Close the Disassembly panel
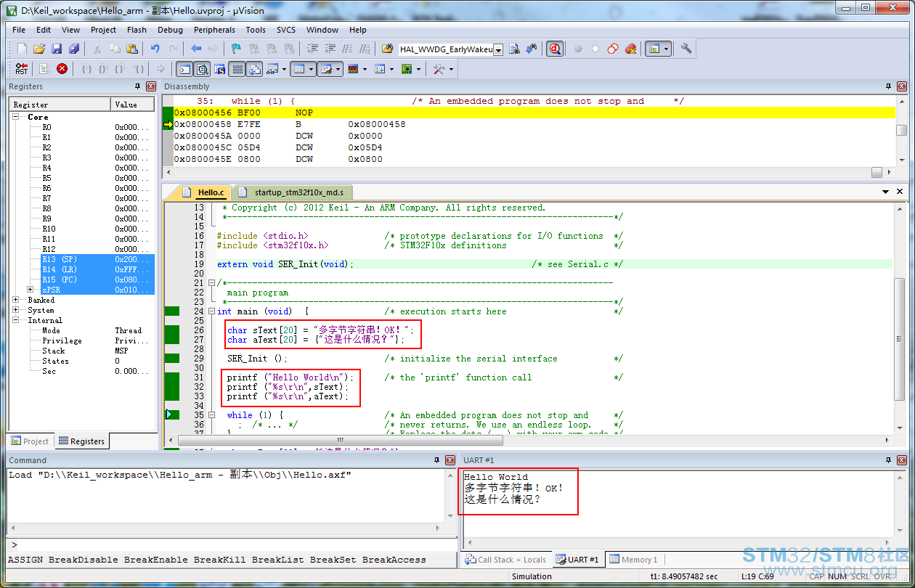Image resolution: width=915 pixels, height=588 pixels. (x=902, y=86)
